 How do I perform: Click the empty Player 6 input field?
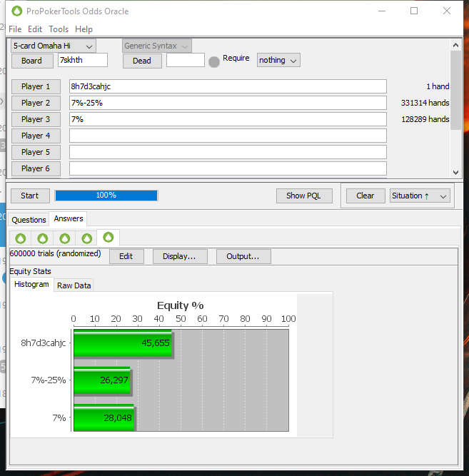(228, 168)
